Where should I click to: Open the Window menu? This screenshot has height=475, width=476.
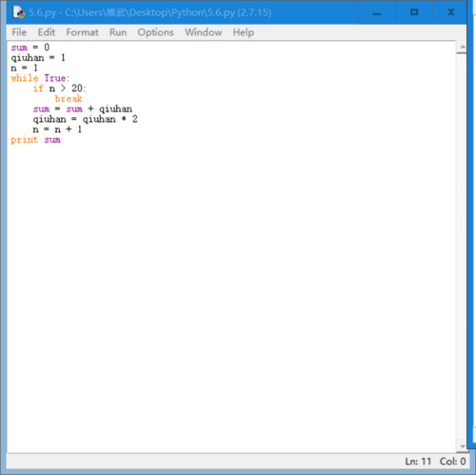(x=204, y=32)
